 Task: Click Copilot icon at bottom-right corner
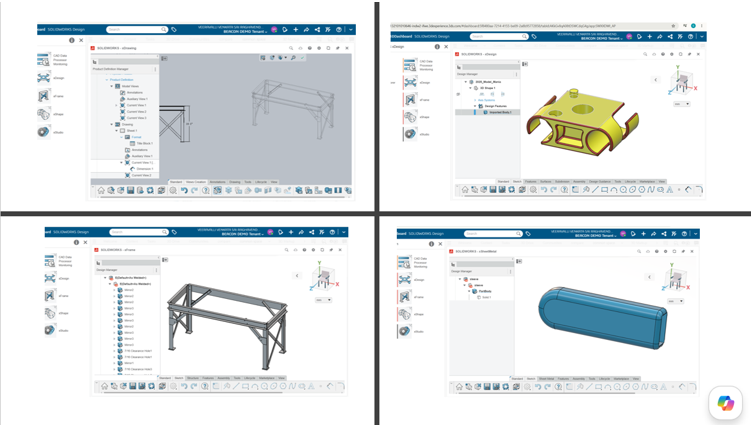[726, 402]
